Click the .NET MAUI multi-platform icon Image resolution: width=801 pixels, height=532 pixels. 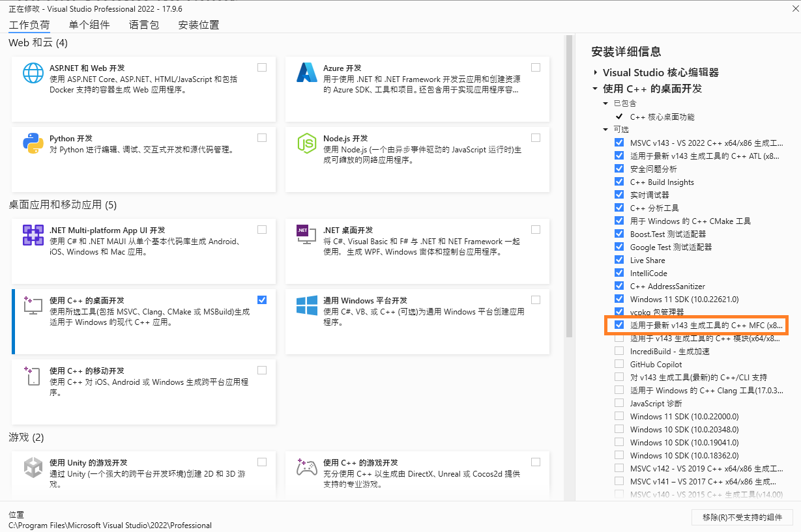33,234
